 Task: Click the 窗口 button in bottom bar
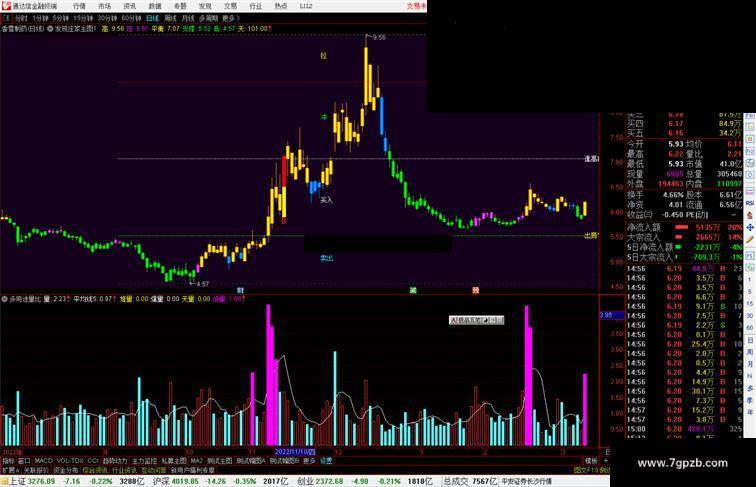pos(24,461)
